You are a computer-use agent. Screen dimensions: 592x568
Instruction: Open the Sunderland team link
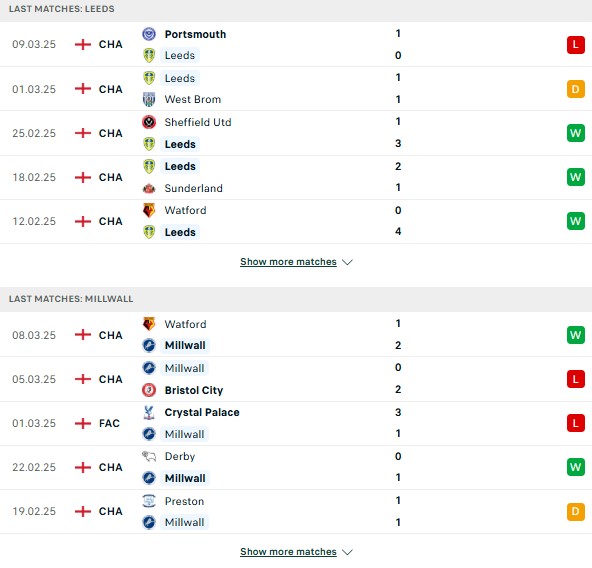[193, 188]
